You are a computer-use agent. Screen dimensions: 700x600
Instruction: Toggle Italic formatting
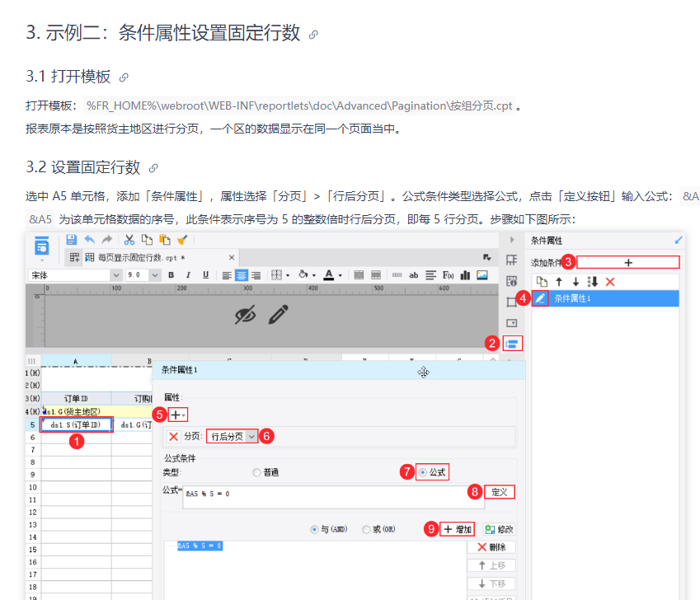click(x=188, y=275)
